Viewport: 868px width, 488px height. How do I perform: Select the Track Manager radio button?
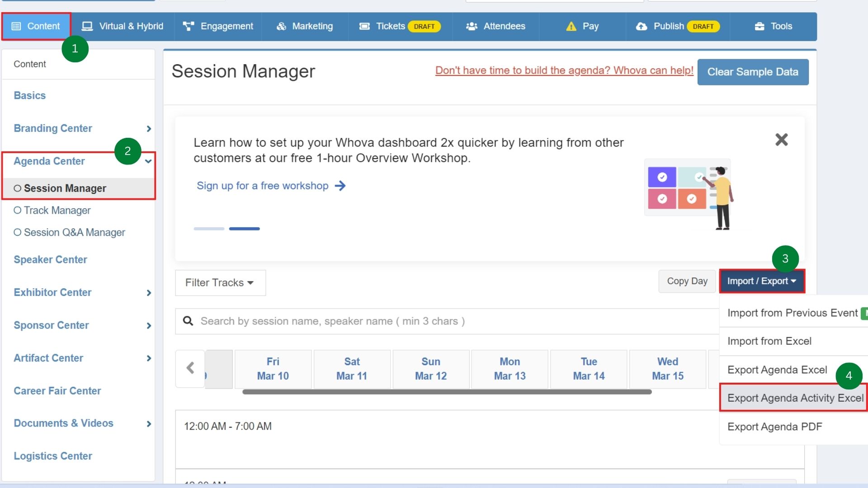click(x=18, y=210)
